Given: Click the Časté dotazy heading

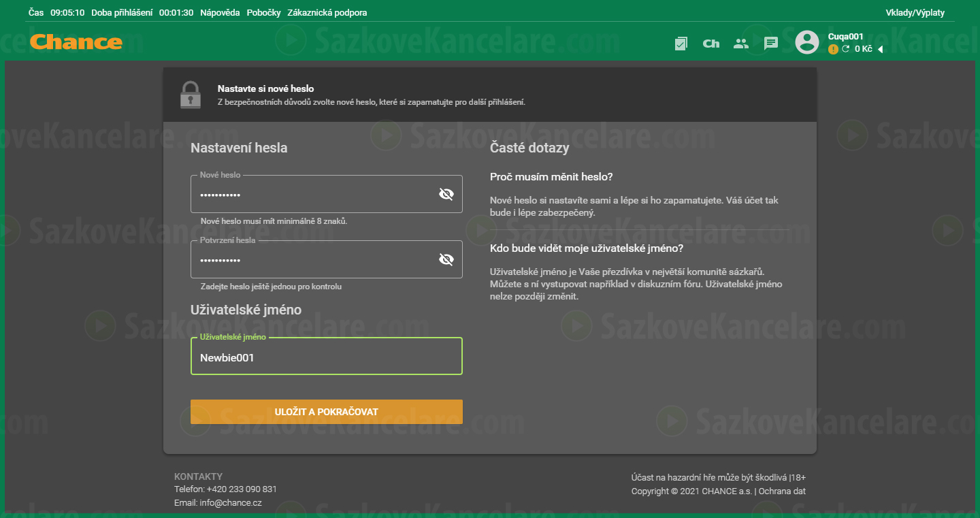Looking at the screenshot, I should pos(529,148).
